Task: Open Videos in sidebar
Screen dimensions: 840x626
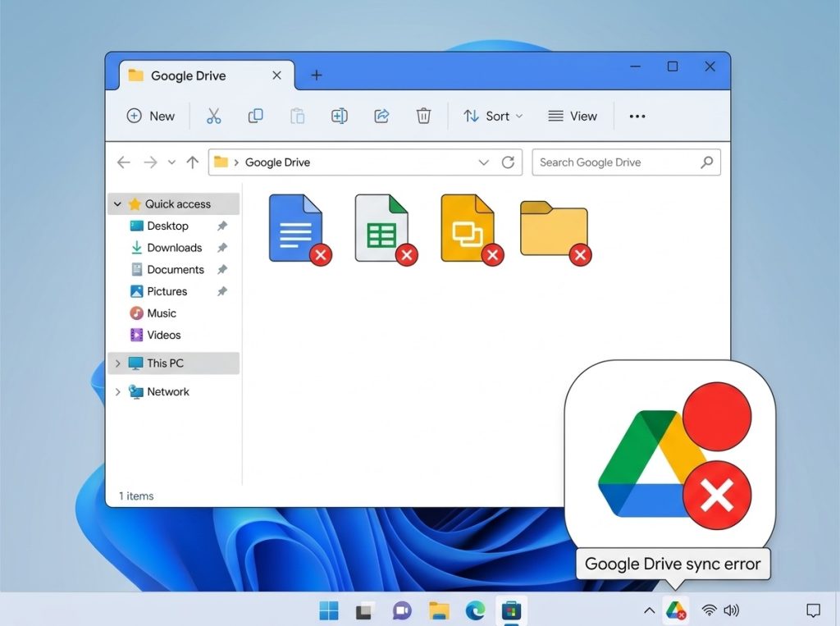Action: (x=163, y=335)
